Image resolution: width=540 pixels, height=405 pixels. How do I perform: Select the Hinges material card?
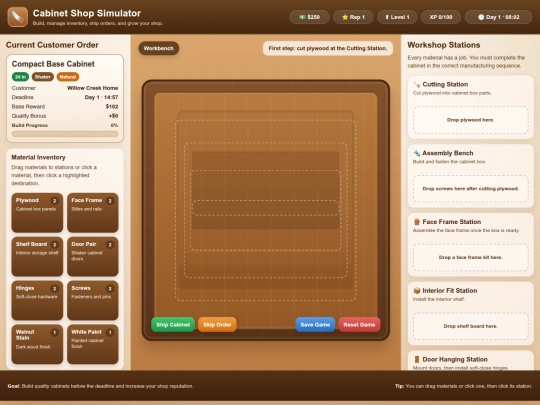pos(37,300)
